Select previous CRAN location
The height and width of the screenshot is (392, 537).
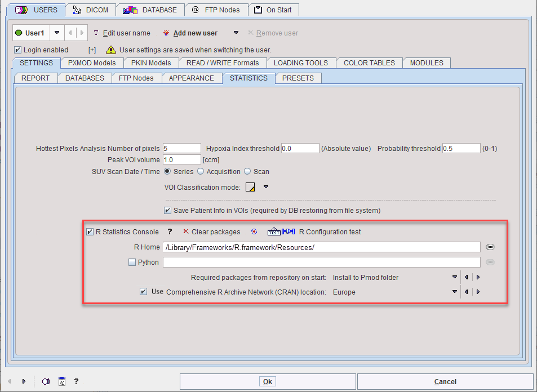(466, 292)
